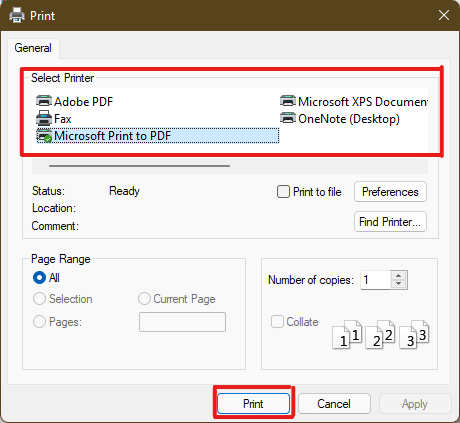The height and width of the screenshot is (423, 460).
Task: Click the Pages range input field
Action: tap(182, 322)
